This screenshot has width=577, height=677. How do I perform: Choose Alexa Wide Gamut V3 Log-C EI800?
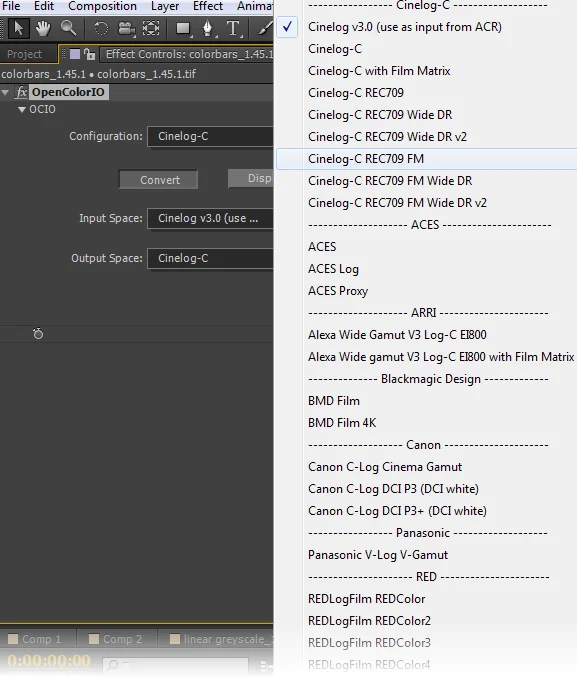[x=397, y=335]
